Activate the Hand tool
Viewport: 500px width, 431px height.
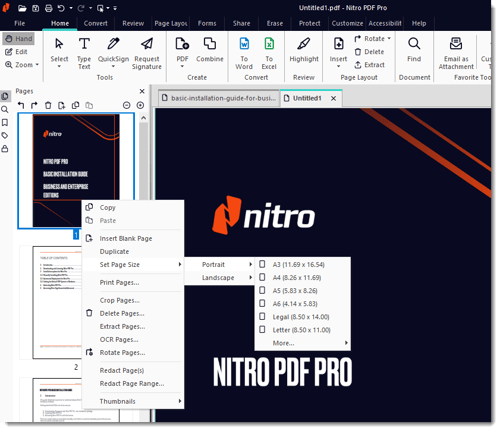coord(19,39)
